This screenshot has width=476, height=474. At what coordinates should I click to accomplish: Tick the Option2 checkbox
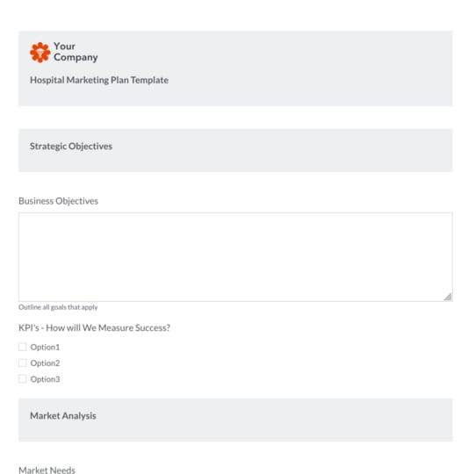click(23, 363)
